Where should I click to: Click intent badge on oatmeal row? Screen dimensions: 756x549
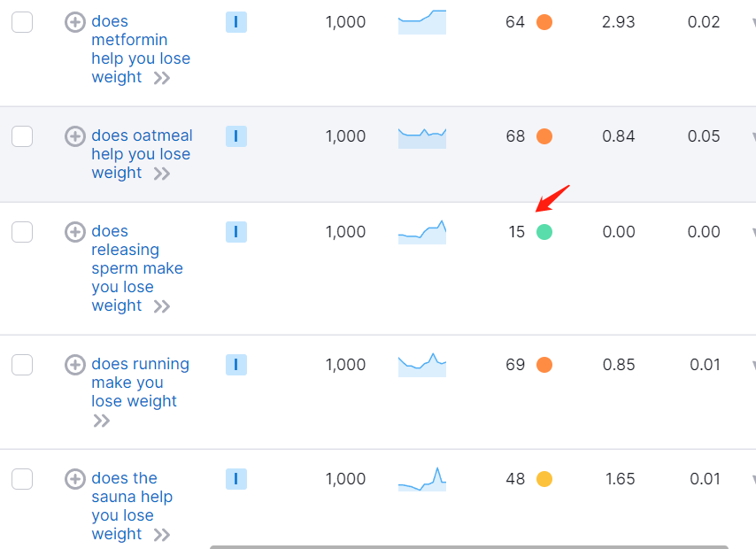(235, 136)
